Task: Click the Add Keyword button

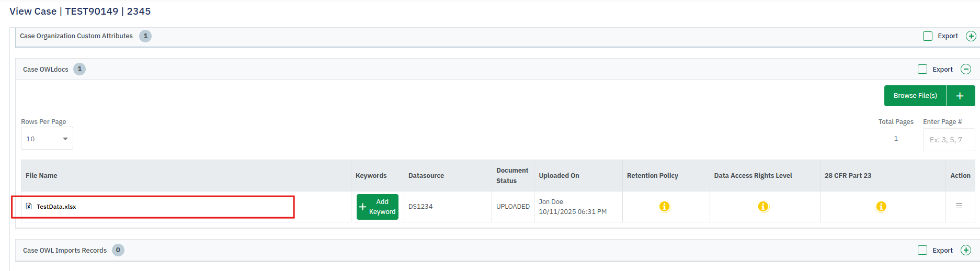Action: pos(377,207)
